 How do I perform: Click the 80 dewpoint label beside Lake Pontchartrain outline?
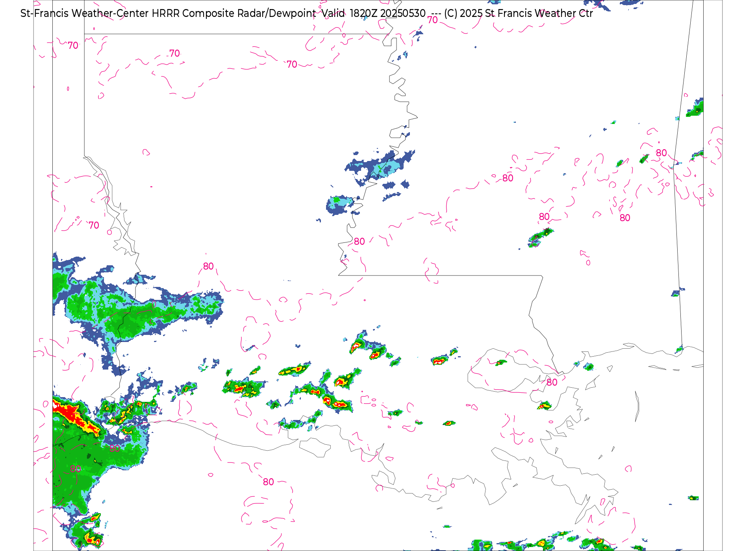coord(552,382)
